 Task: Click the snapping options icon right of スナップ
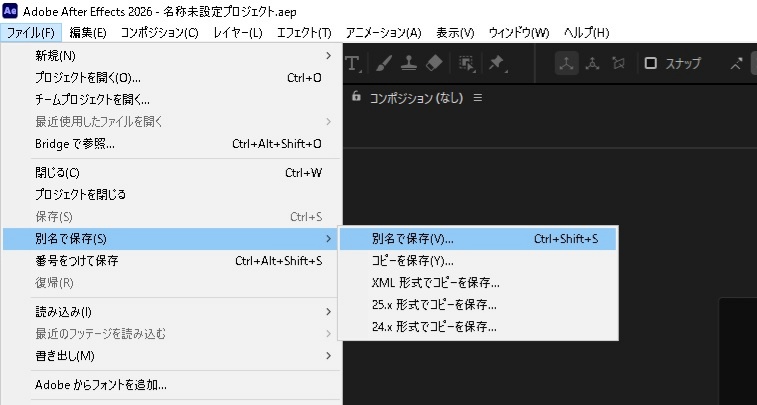[736, 63]
